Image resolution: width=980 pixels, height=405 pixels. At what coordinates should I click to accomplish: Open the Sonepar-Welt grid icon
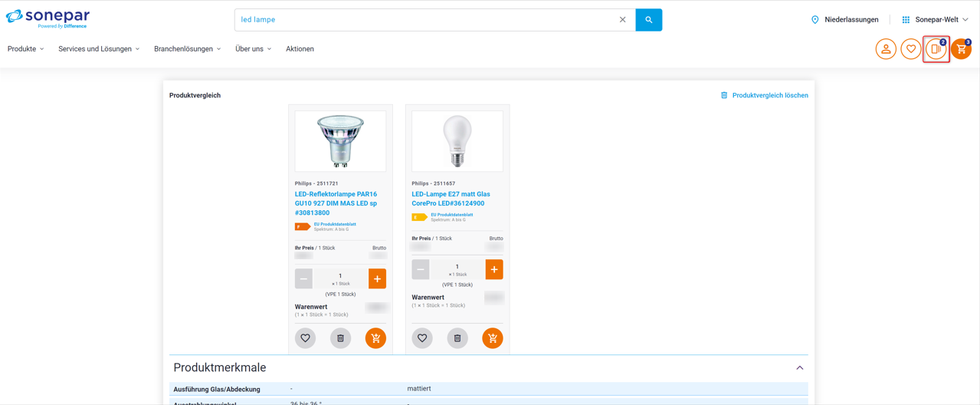pyautogui.click(x=906, y=20)
